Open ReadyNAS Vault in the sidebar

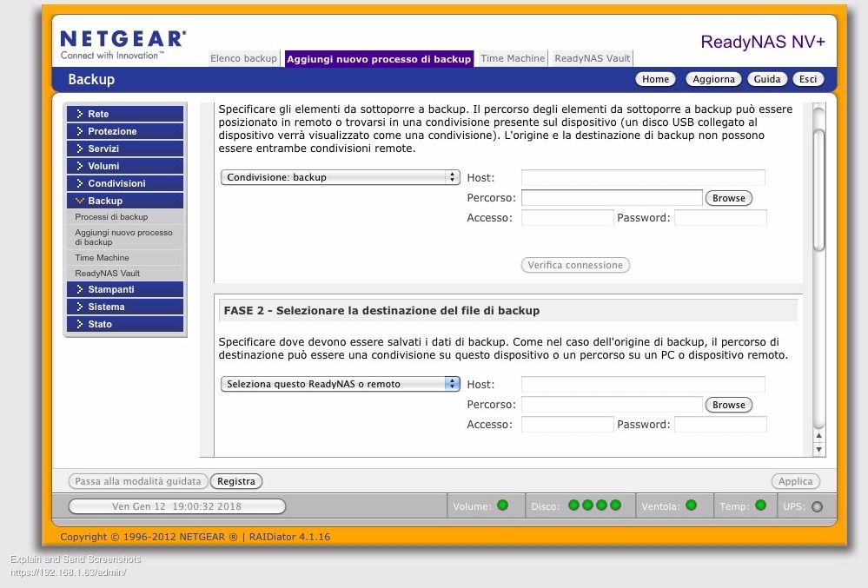[x=125, y=274]
